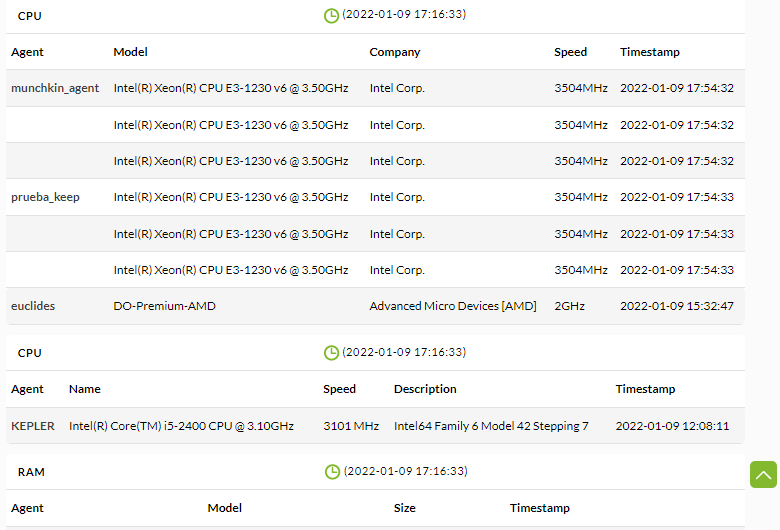The height and width of the screenshot is (530, 780).
Task: Expand the first CPU section title
Action: click(29, 16)
